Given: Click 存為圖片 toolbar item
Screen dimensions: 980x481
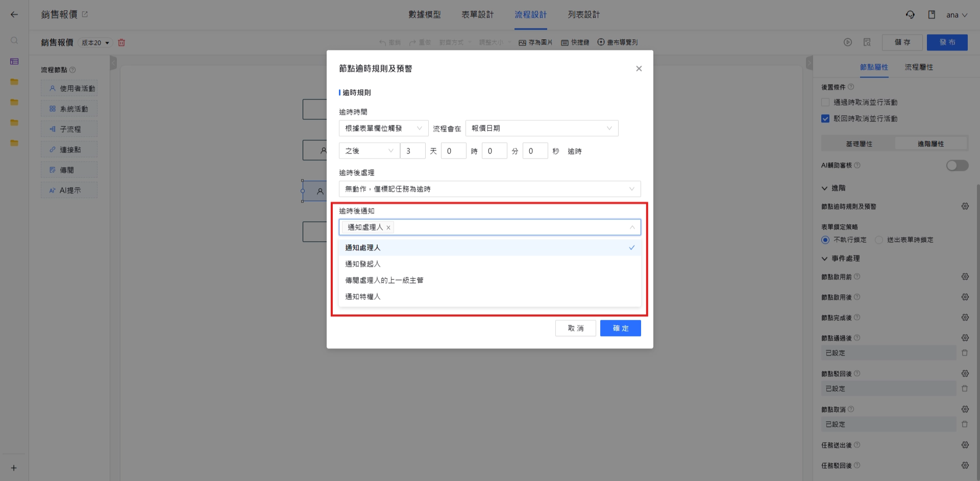Looking at the screenshot, I should tap(535, 42).
